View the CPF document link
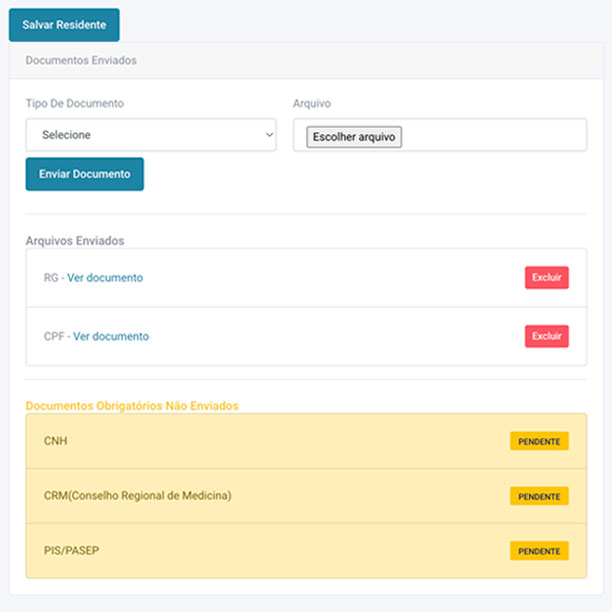612x612 pixels. [111, 336]
